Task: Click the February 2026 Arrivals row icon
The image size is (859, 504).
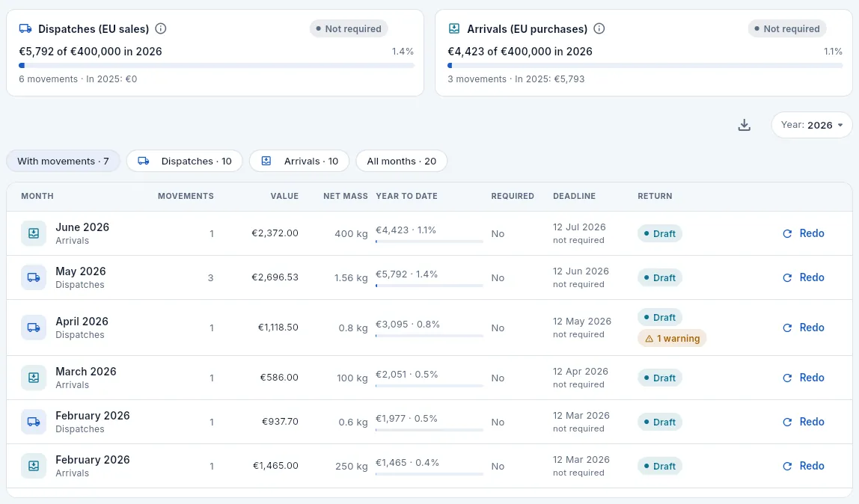Action: coord(34,467)
